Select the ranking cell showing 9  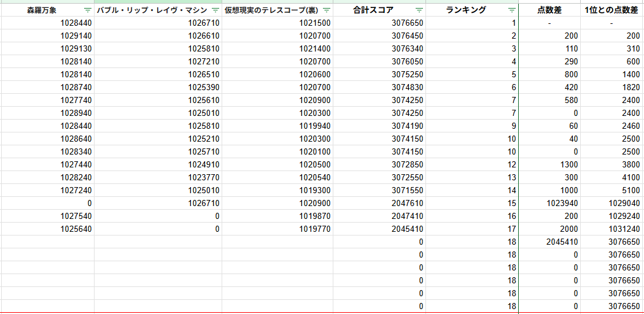pos(472,126)
